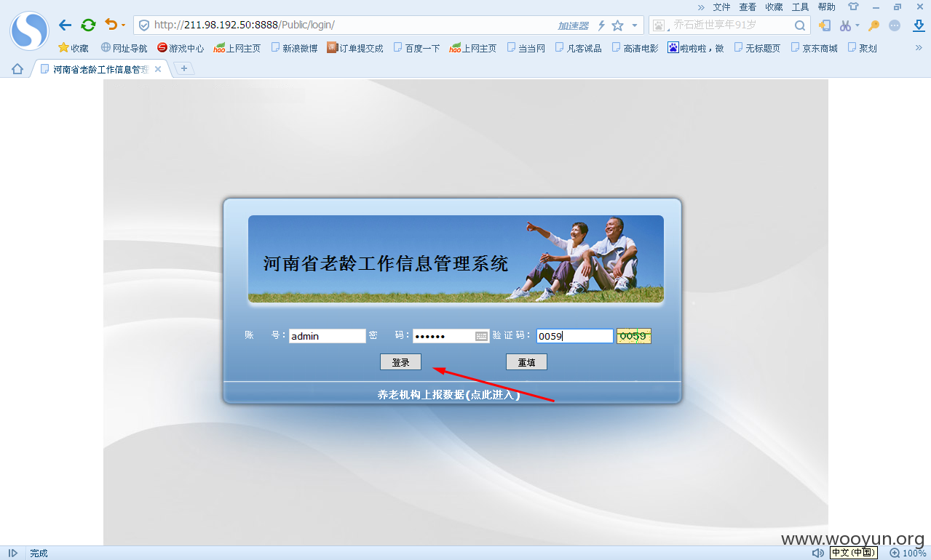The image size is (931, 560).
Task: Click the search engine paw icon
Action: pyautogui.click(x=659, y=25)
